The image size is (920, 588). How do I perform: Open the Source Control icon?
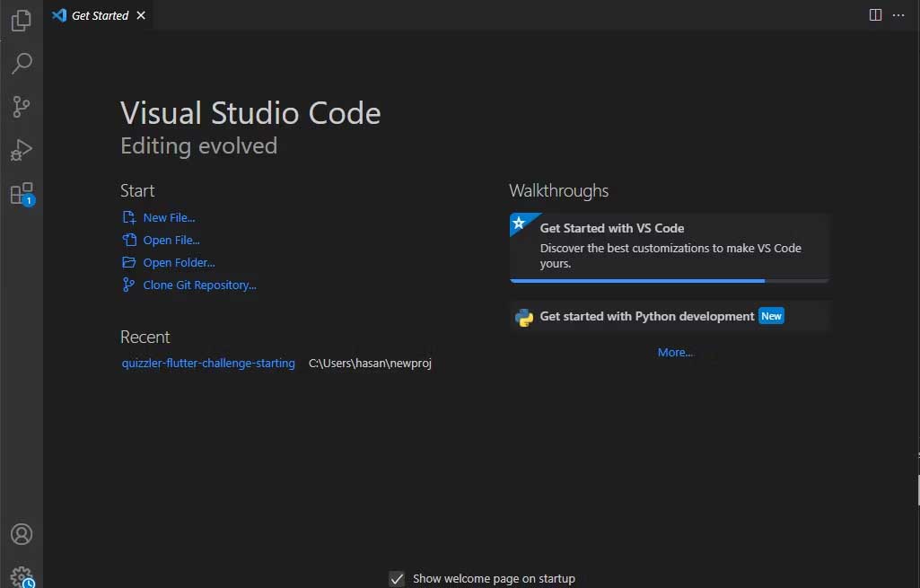[21, 106]
